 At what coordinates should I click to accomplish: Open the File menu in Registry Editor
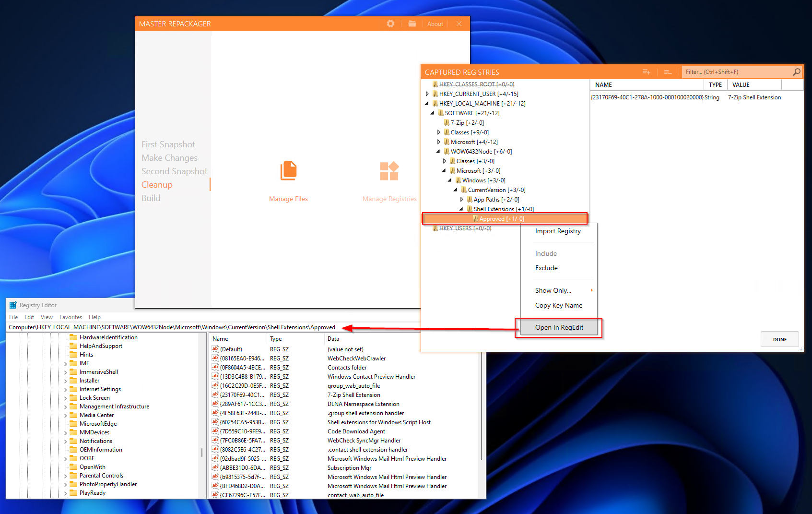(13, 317)
